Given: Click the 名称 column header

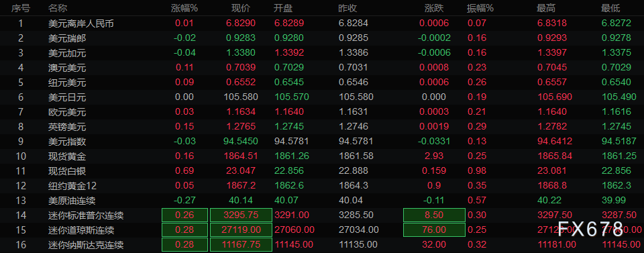Looking at the screenshot, I should point(58,8).
